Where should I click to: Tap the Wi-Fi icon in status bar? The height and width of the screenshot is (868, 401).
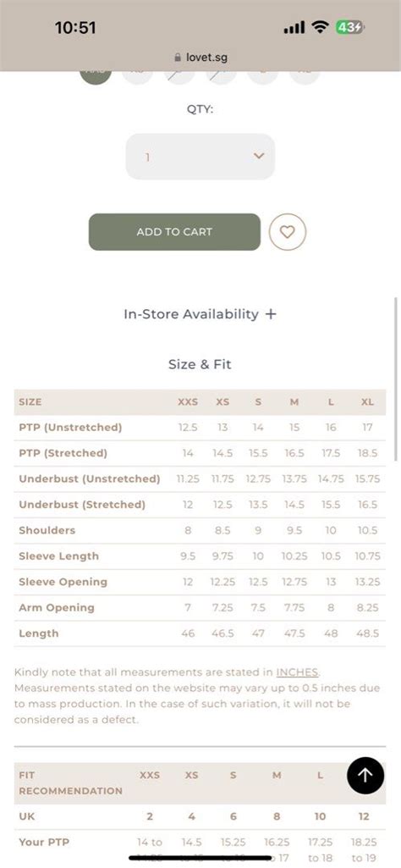[x=321, y=27]
